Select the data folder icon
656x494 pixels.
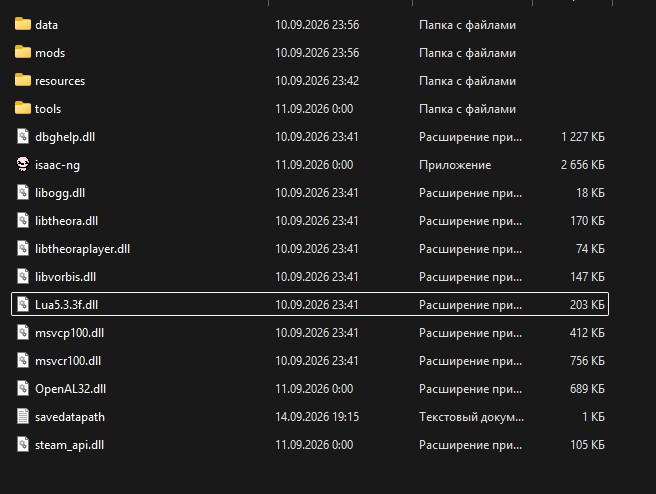[x=23, y=24]
